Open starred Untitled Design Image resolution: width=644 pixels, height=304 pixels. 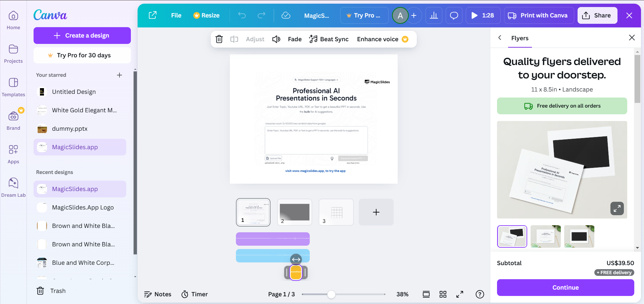[80, 92]
